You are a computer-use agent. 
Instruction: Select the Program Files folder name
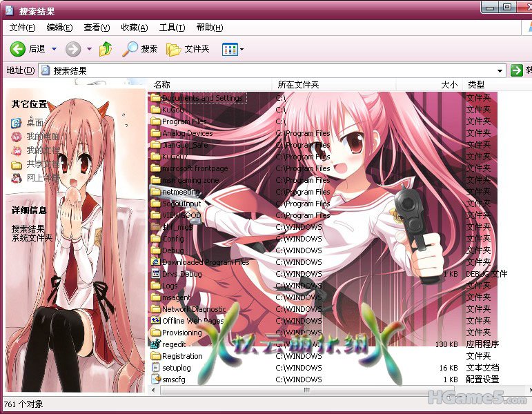[x=184, y=121]
